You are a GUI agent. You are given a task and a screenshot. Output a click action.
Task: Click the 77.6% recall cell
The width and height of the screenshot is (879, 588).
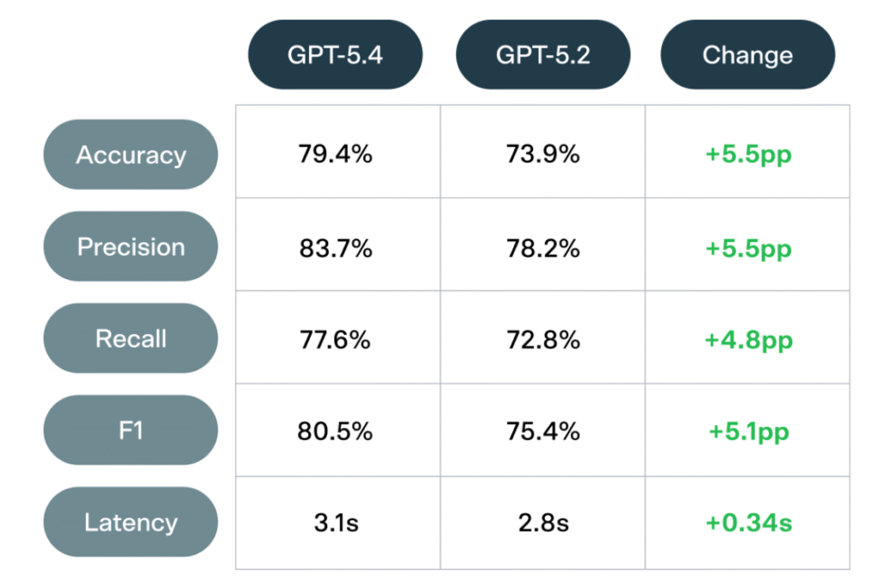point(336,340)
